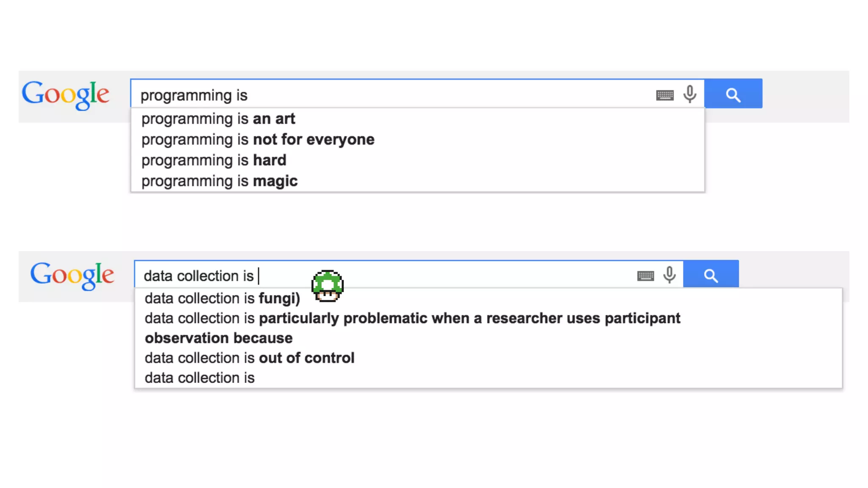Pick the suggestion "programming is hard"
Viewport: 868px width, 488px height.
[214, 161]
